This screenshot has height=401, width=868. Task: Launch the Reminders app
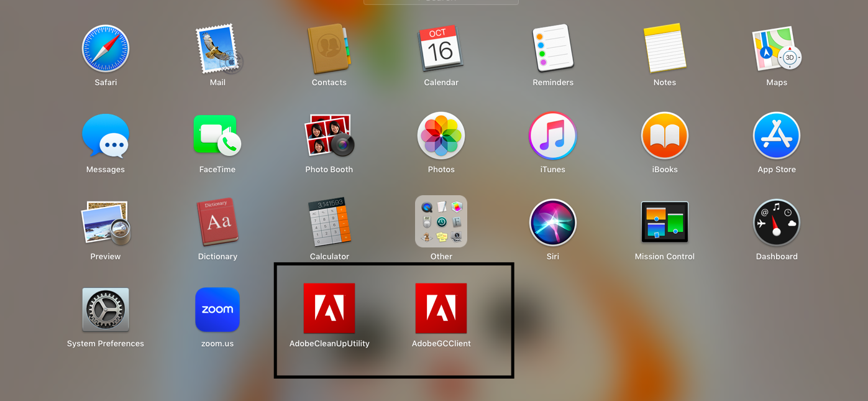tap(553, 48)
